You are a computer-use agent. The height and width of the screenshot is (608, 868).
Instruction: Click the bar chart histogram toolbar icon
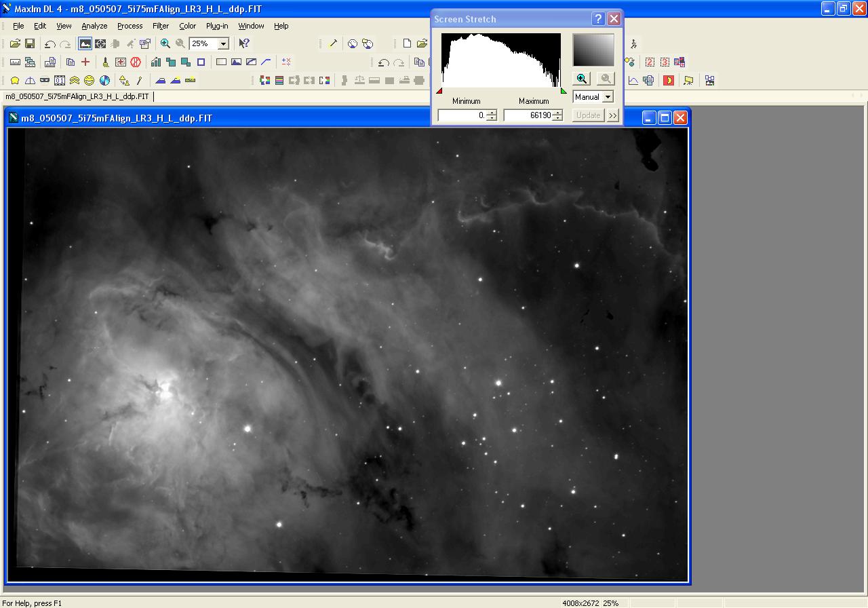pos(156,62)
